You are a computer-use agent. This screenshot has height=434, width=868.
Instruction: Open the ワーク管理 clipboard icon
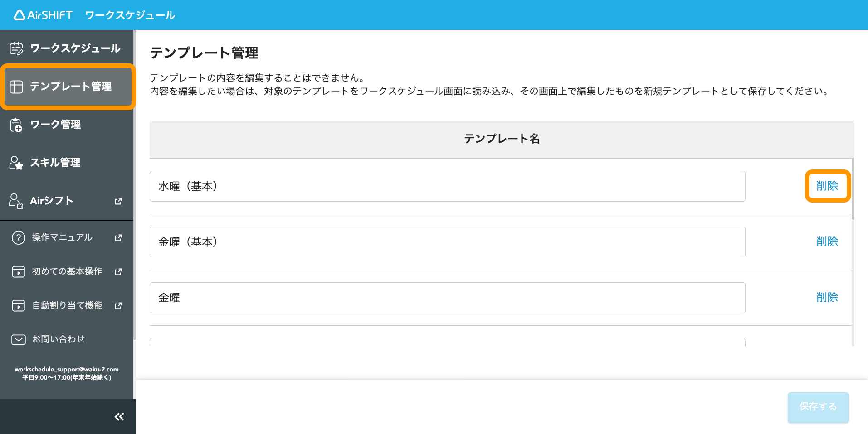point(16,125)
